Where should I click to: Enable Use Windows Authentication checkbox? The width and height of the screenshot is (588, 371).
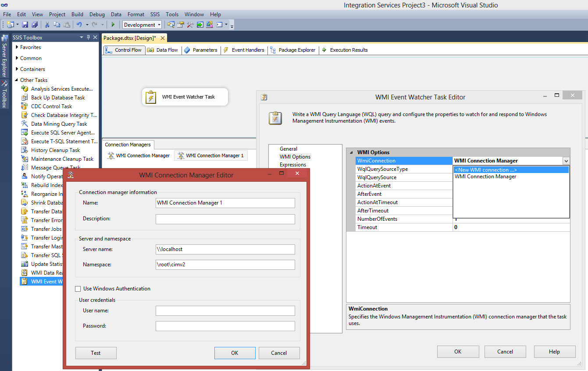(78, 289)
